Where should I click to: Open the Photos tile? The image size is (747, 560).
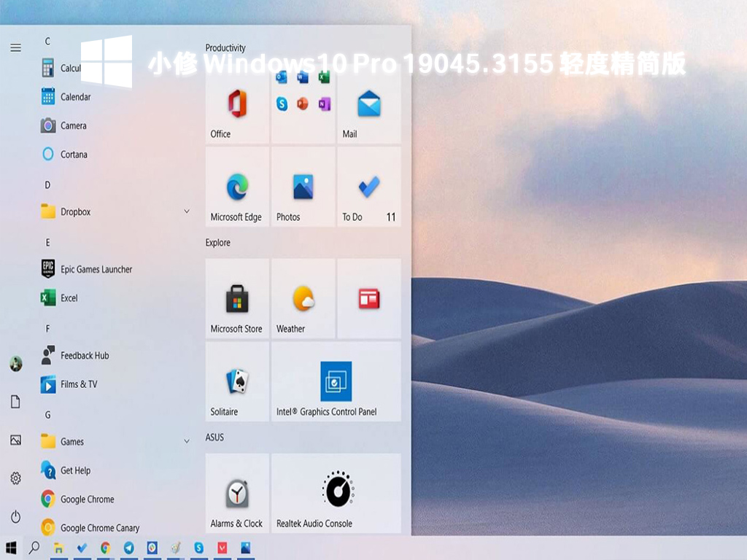pos(303,187)
